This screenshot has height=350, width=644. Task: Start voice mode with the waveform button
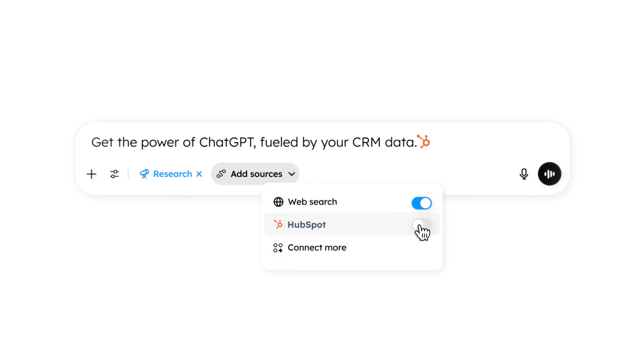click(549, 174)
